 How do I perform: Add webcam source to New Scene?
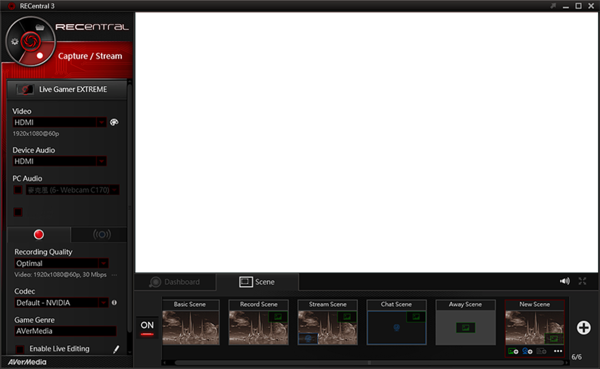(x=527, y=351)
